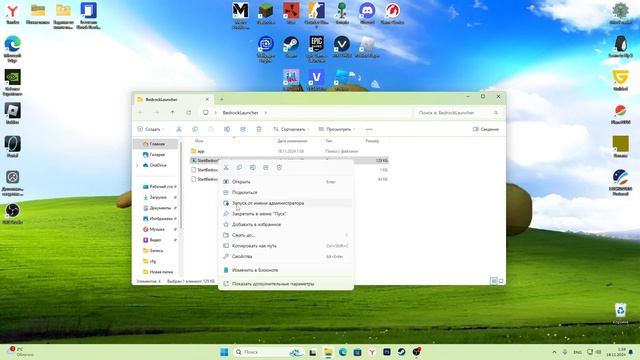Open the Explorer toolbar three-dots overflow menu
This screenshot has height=360, width=640.
click(x=369, y=129)
